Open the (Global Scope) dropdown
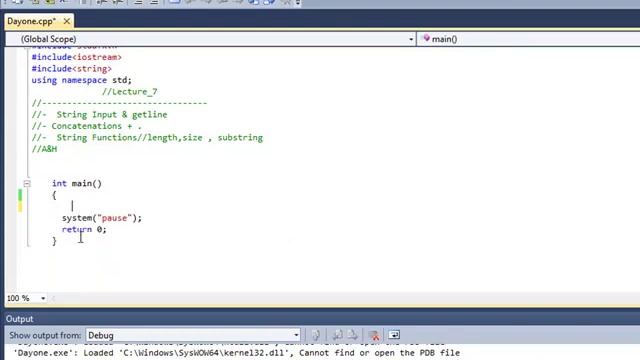This screenshot has width=640, height=360. 210,39
